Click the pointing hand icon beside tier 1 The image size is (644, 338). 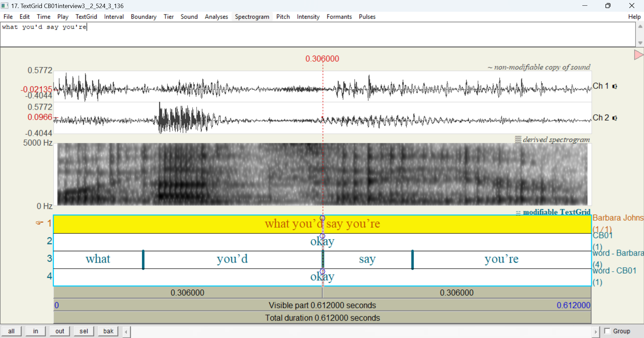click(40, 223)
